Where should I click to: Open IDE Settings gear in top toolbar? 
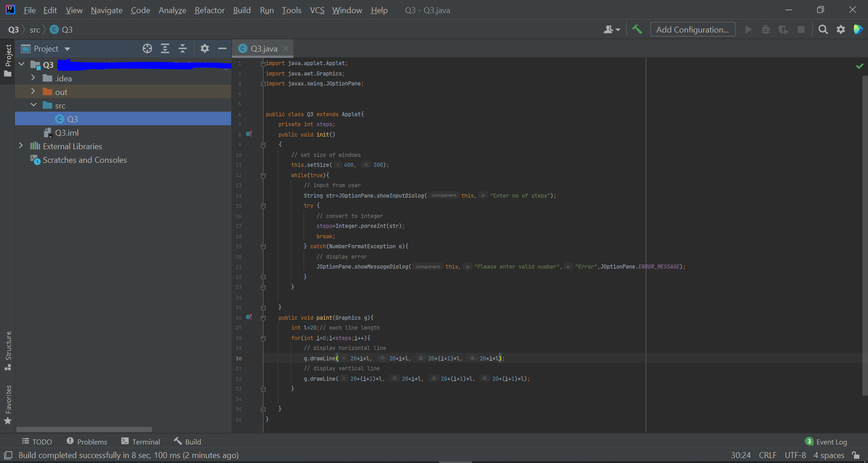(x=841, y=29)
